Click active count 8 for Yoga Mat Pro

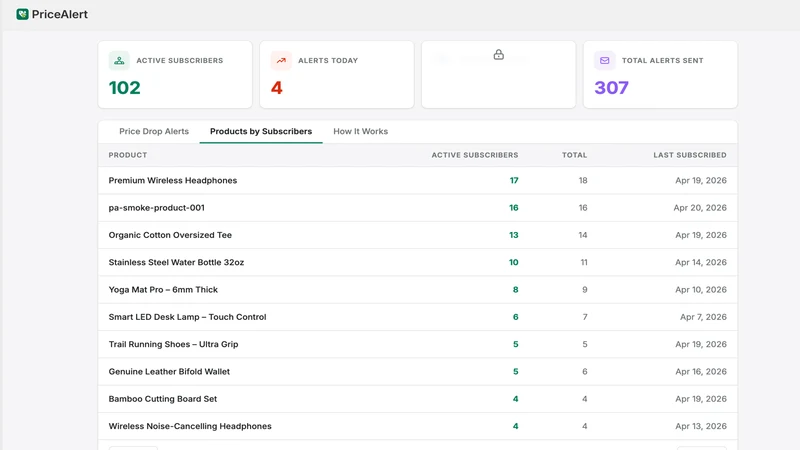(515, 290)
